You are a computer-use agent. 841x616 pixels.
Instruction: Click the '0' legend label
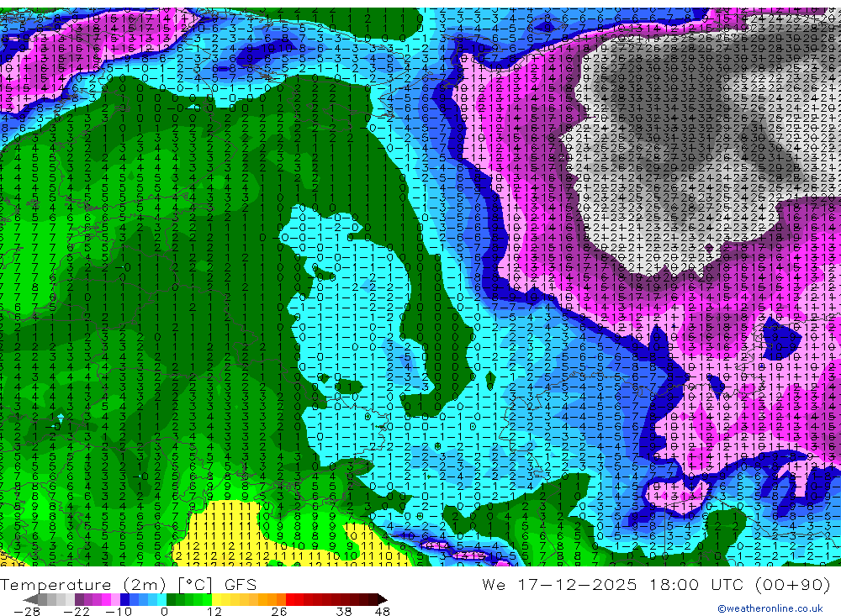(x=165, y=612)
